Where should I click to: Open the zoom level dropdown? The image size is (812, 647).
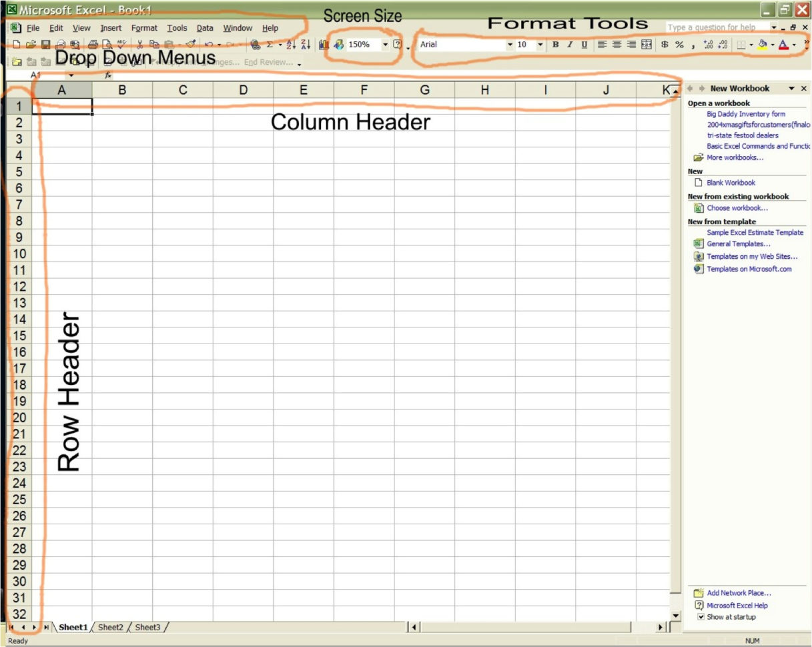[x=386, y=45]
